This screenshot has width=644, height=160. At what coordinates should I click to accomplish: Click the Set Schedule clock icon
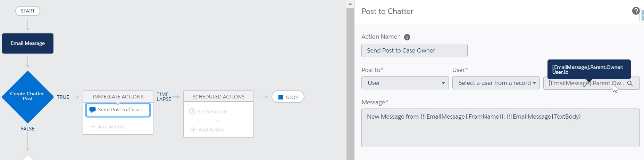(192, 112)
